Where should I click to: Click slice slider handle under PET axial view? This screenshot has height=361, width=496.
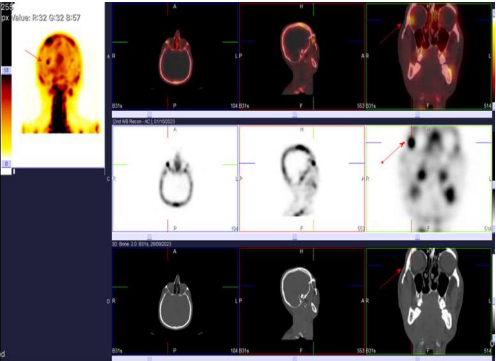tap(150, 237)
